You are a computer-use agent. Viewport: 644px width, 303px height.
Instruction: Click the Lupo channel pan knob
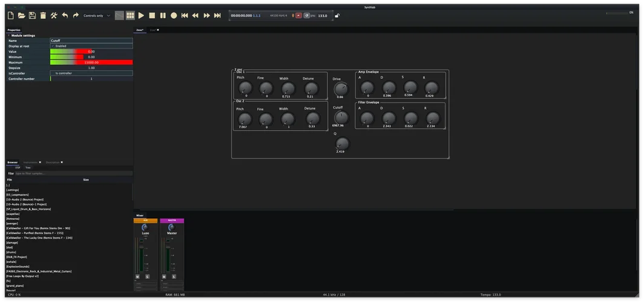pos(145,227)
